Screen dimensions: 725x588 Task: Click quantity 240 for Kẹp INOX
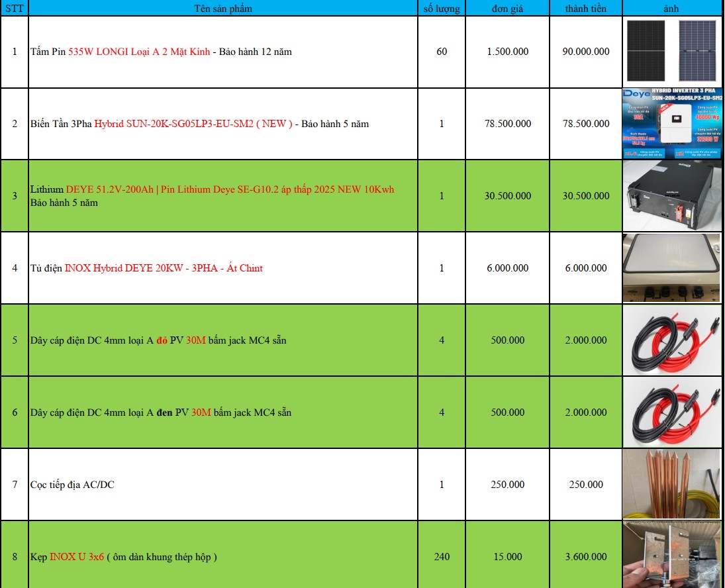tap(442, 557)
